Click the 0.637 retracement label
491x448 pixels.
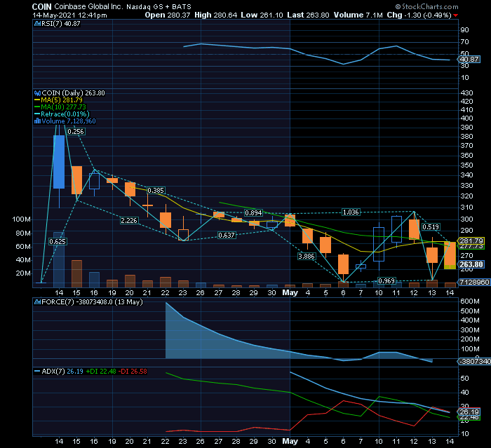click(x=227, y=235)
